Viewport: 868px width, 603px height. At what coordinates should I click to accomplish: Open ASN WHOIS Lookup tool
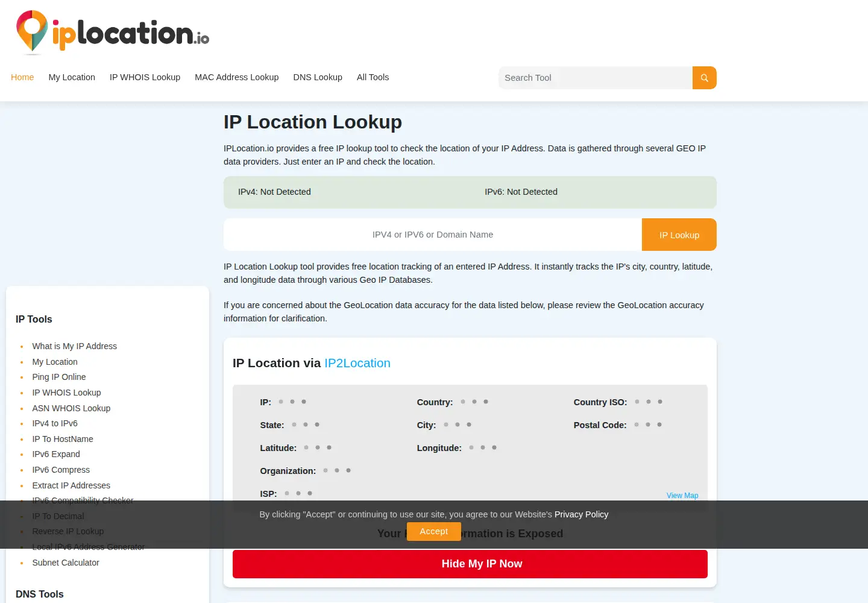point(71,408)
